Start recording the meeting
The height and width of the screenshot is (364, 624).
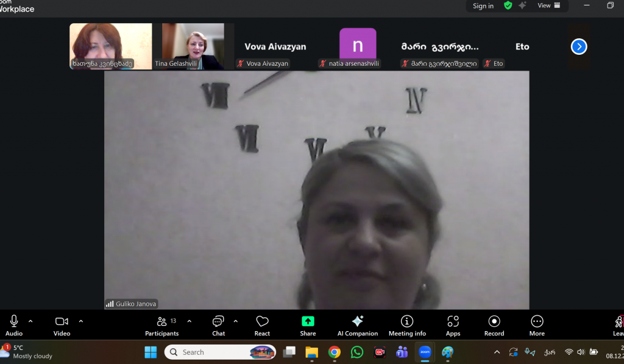(x=494, y=325)
